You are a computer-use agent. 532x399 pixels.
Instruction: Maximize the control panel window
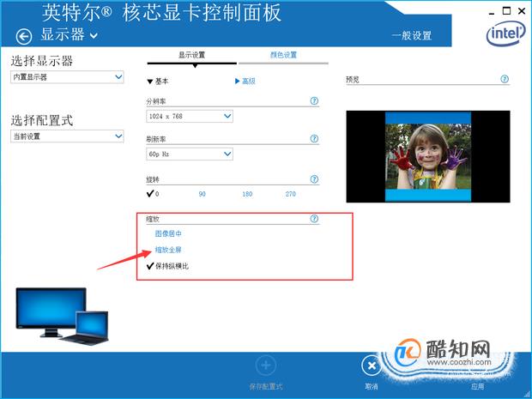click(x=506, y=11)
